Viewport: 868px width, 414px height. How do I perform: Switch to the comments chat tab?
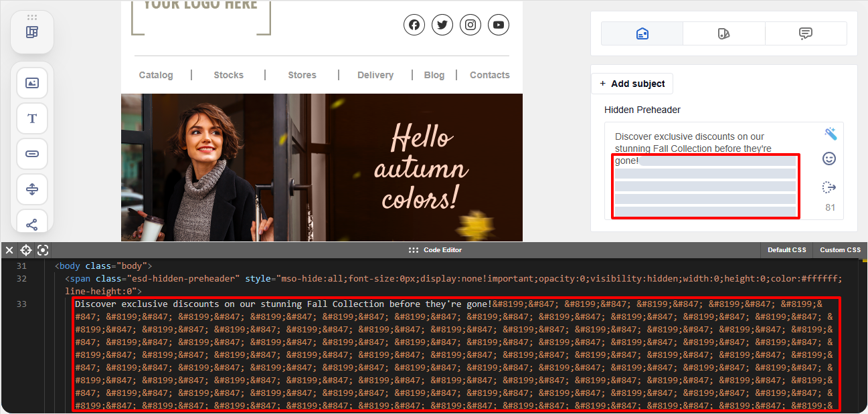click(x=806, y=33)
